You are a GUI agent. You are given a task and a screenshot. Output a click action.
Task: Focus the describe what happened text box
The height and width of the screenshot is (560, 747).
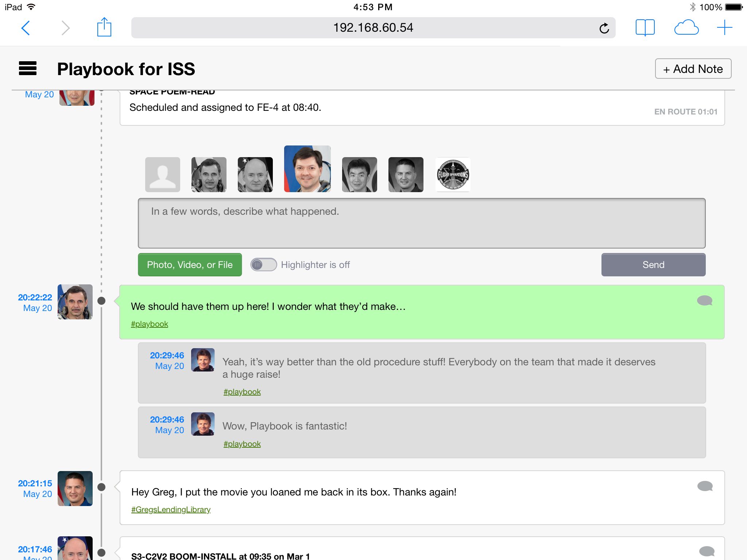click(x=422, y=223)
